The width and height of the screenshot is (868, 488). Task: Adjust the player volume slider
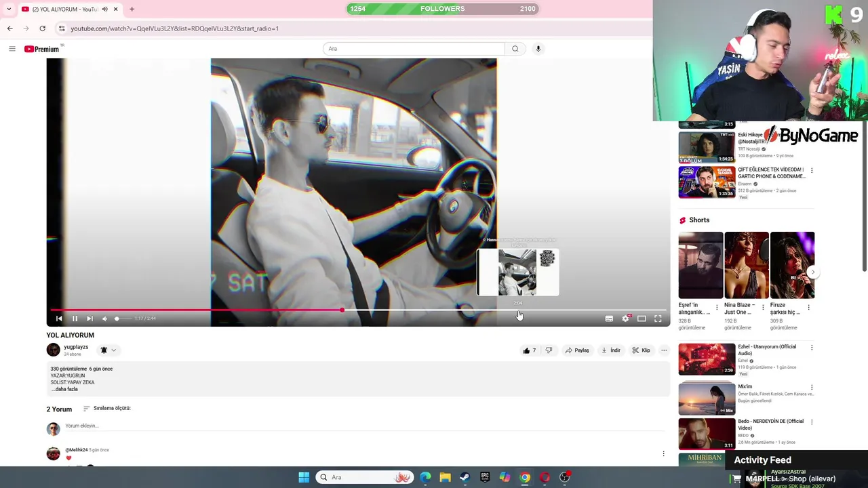tap(122, 319)
